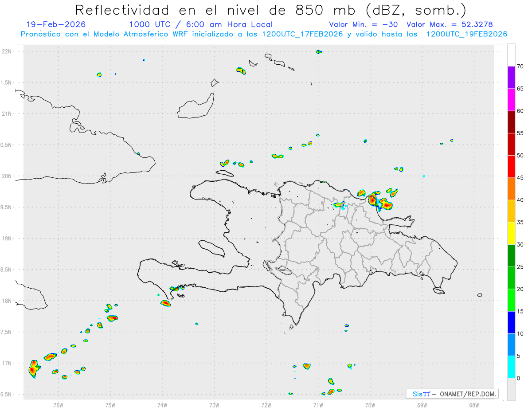Select the orange 40–45 dBZ colorbar segment

pos(511,189)
